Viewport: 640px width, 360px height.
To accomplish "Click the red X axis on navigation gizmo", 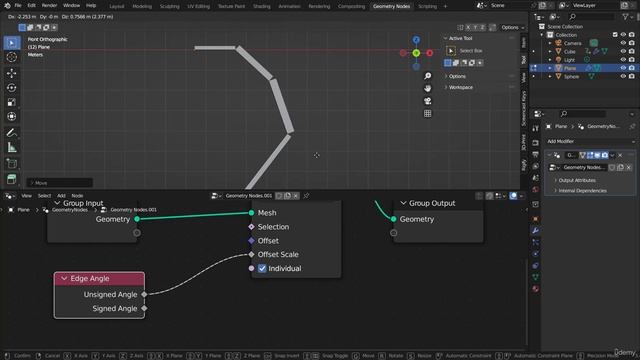I will coord(429,53).
